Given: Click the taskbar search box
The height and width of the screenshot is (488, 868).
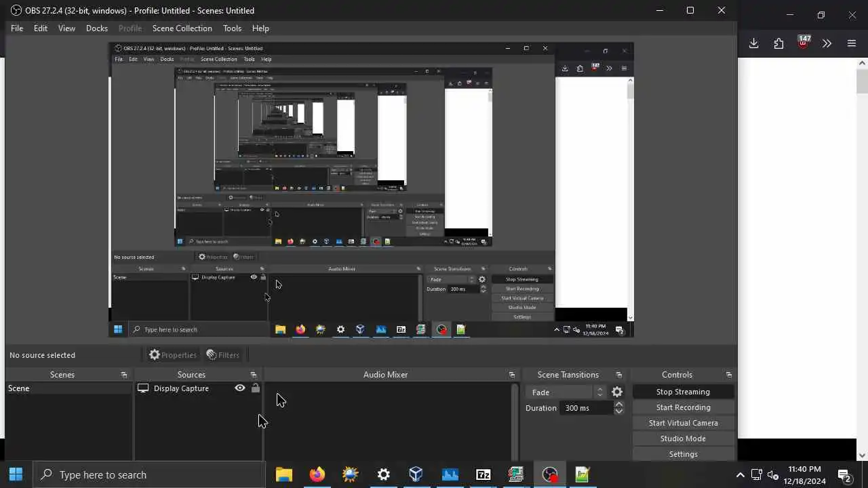Looking at the screenshot, I should click(149, 474).
